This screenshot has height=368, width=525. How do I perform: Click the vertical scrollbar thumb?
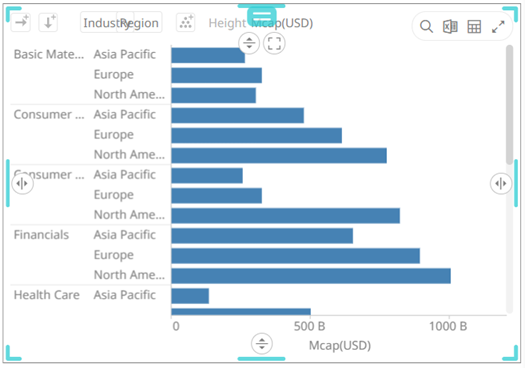(509, 104)
